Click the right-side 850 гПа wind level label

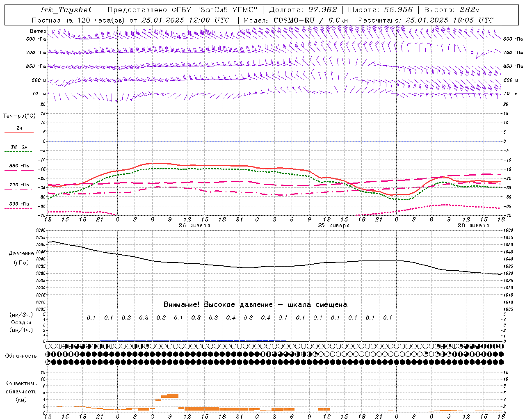[x=513, y=66]
